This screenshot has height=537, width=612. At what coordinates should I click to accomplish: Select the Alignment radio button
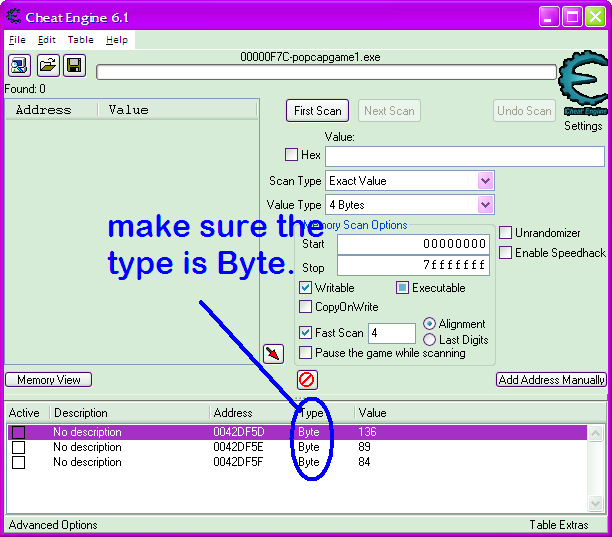[429, 324]
